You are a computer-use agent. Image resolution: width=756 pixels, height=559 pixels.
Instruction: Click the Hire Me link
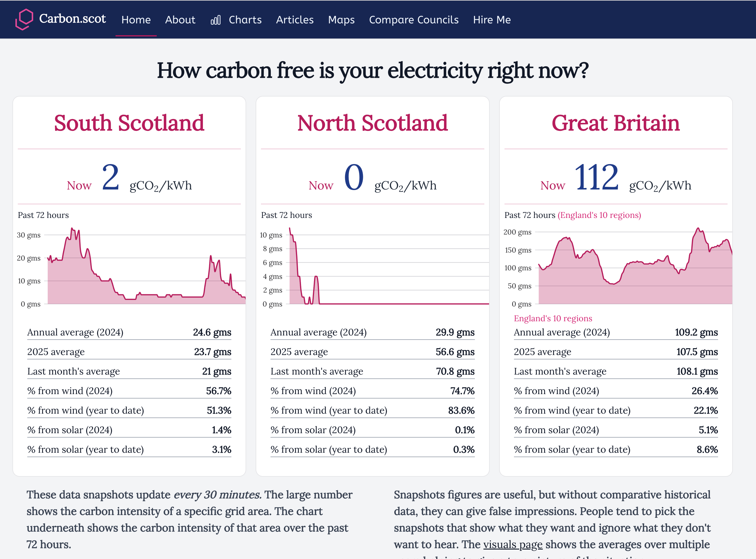pos(491,20)
